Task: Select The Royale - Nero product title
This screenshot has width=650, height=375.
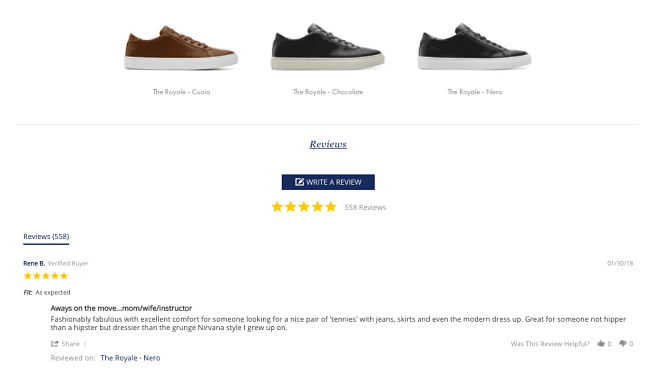Action: [475, 92]
